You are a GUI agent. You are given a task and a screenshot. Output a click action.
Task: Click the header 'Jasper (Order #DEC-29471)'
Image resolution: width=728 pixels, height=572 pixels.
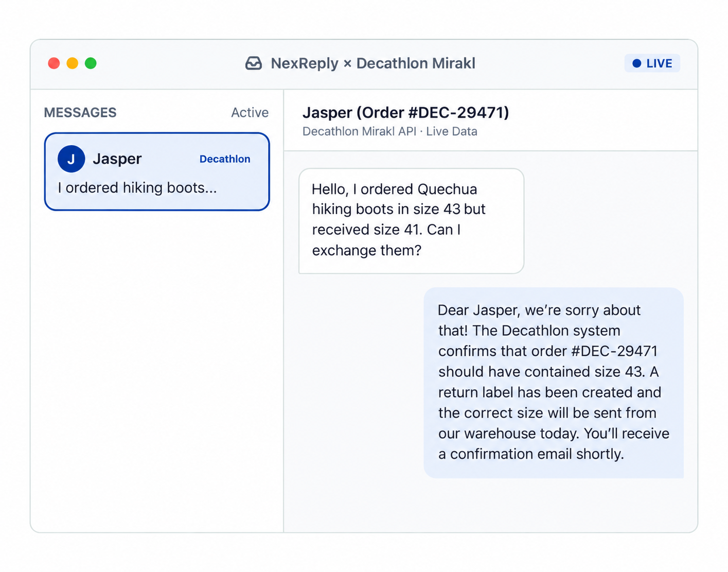(x=405, y=112)
